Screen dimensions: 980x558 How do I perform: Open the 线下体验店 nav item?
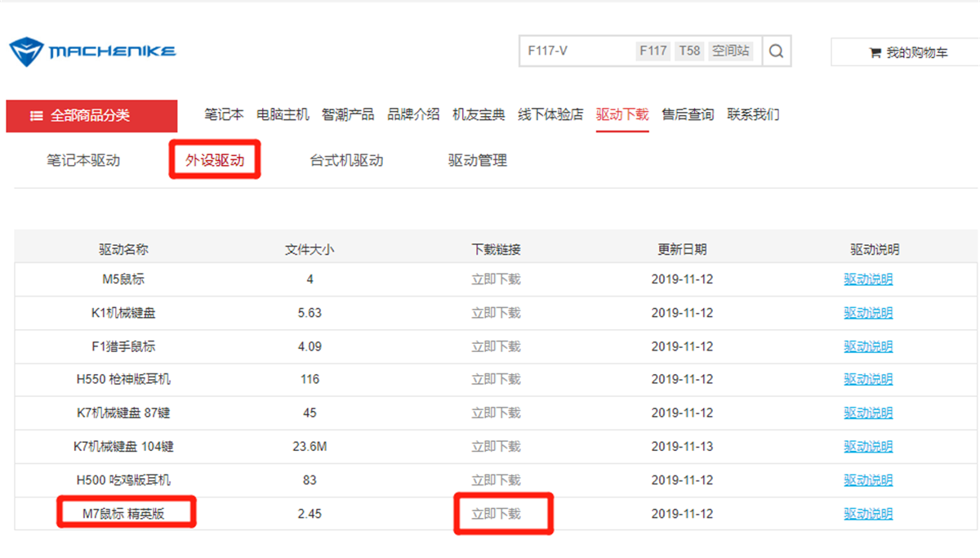(550, 114)
